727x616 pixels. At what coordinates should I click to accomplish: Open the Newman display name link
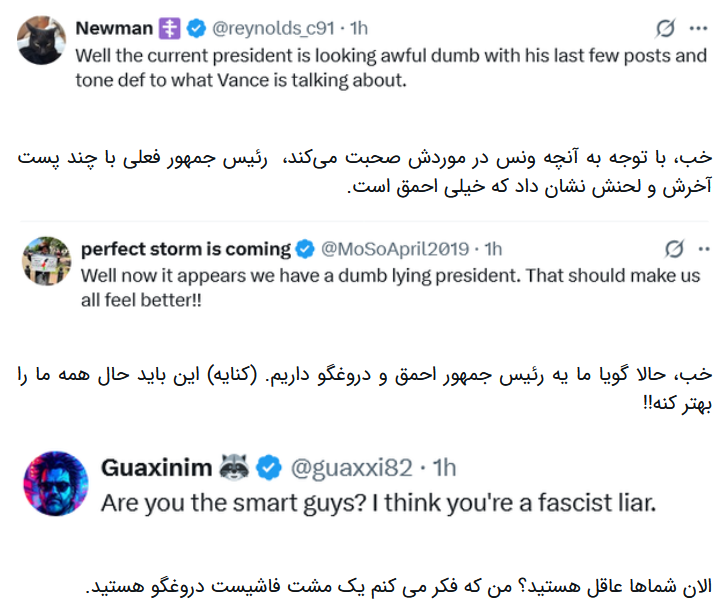point(113,29)
